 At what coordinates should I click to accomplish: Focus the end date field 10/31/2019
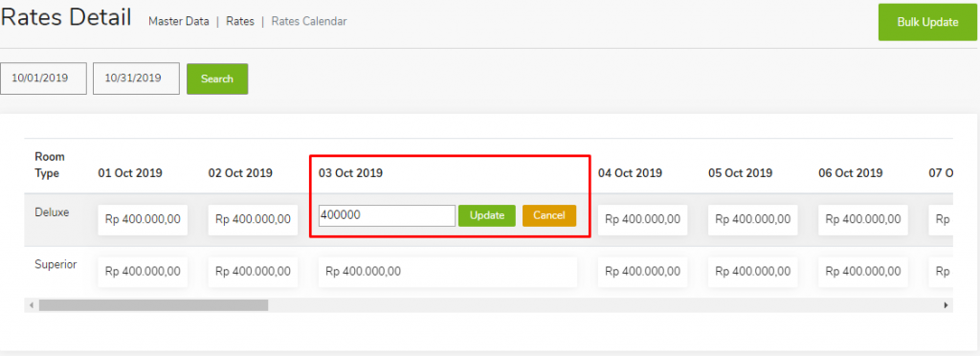136,78
